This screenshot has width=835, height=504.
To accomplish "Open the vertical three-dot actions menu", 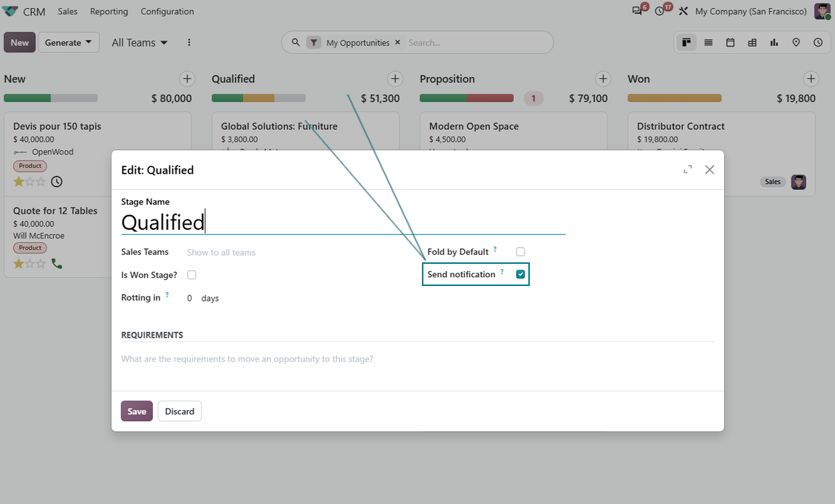I will (x=188, y=42).
